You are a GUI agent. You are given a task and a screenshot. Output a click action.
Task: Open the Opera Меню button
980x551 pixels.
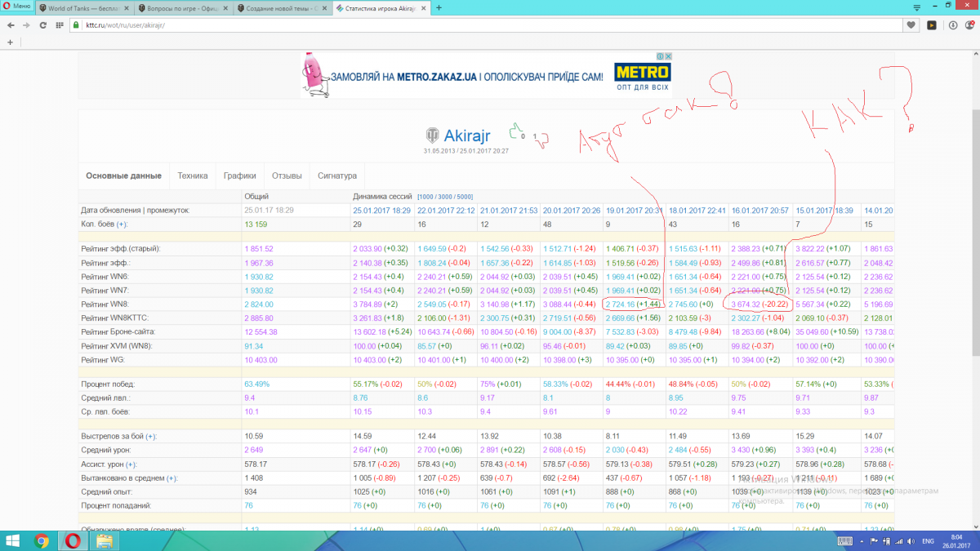[17, 7]
